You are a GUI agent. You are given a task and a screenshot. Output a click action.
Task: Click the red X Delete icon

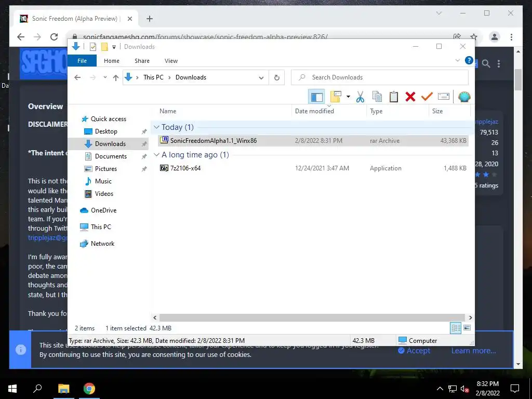[410, 97]
